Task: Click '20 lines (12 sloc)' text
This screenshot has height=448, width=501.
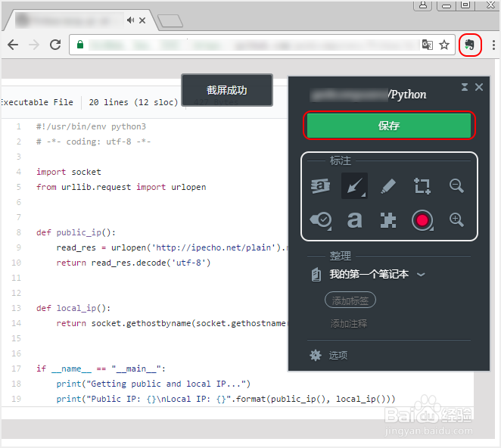Action: (133, 102)
